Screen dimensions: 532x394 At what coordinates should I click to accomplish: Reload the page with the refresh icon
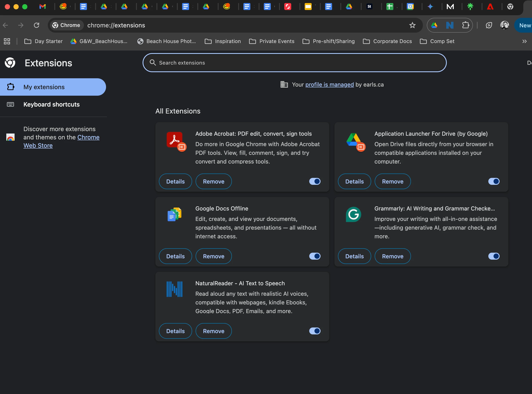point(37,25)
